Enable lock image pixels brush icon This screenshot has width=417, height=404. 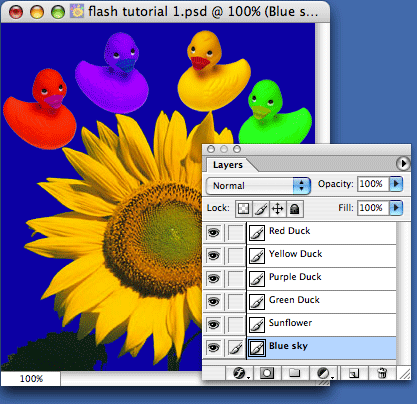pos(261,209)
